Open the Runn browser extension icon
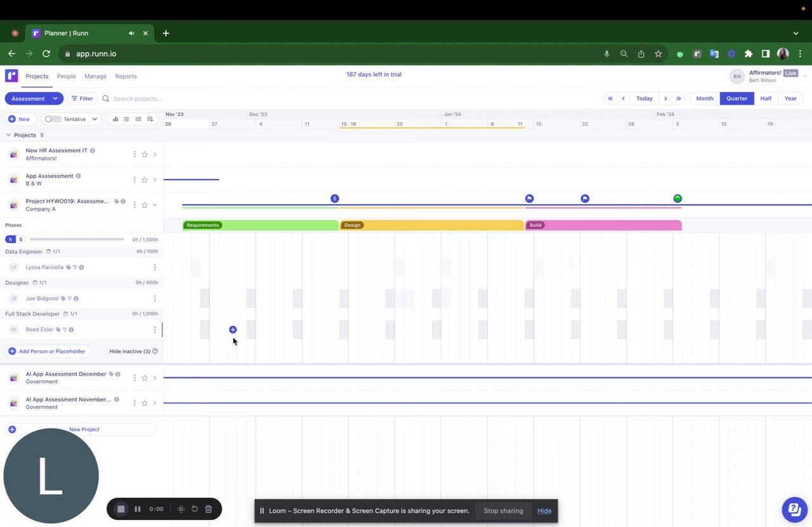The image size is (812, 527). point(697,54)
